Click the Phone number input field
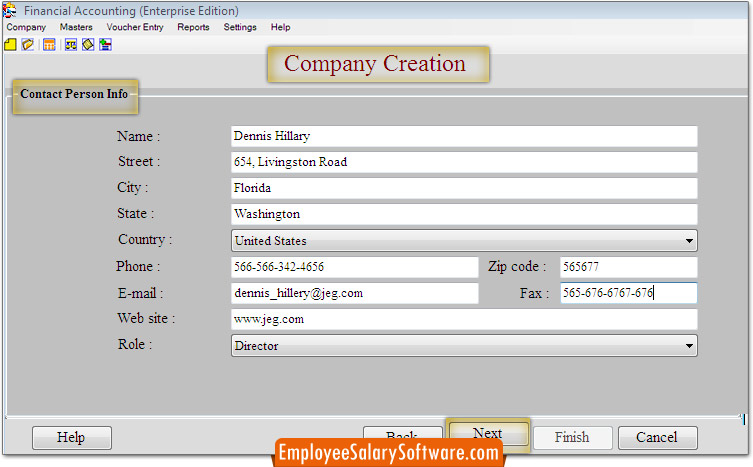 click(x=354, y=267)
